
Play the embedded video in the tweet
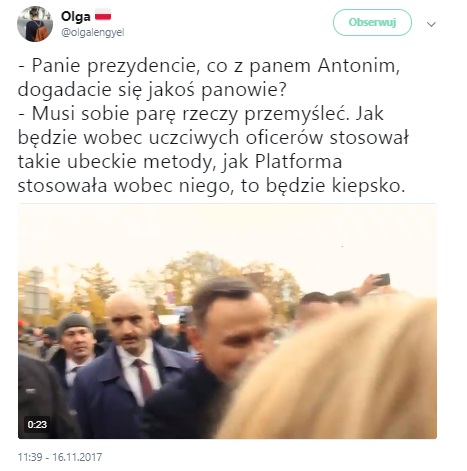click(227, 321)
